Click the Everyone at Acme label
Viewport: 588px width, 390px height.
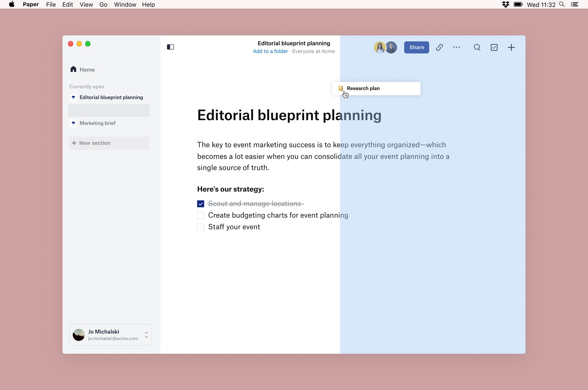pos(314,51)
